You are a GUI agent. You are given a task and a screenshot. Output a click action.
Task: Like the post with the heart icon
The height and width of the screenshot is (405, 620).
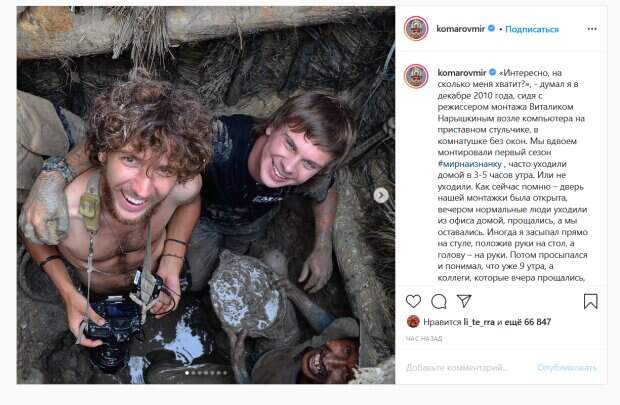414,301
